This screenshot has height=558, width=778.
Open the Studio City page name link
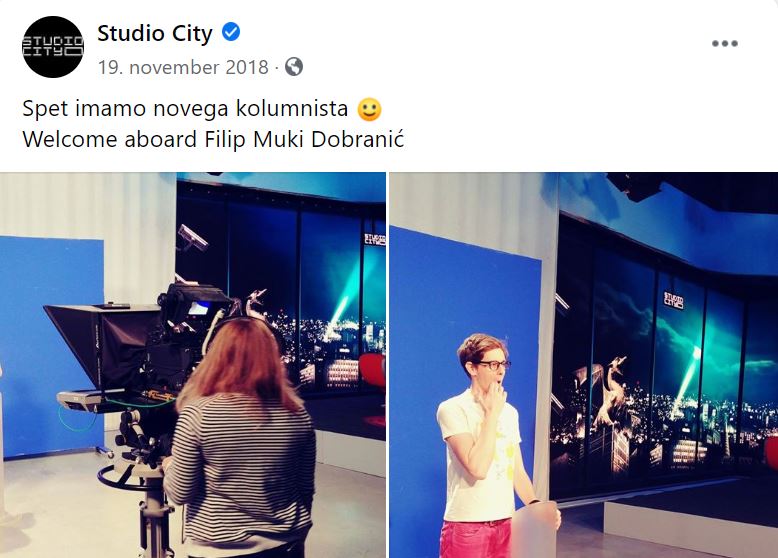[x=155, y=33]
